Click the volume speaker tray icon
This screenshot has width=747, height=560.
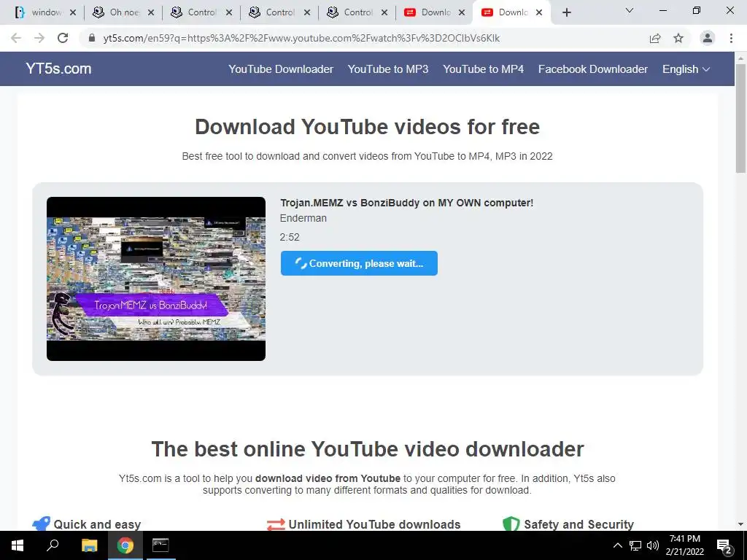653,545
